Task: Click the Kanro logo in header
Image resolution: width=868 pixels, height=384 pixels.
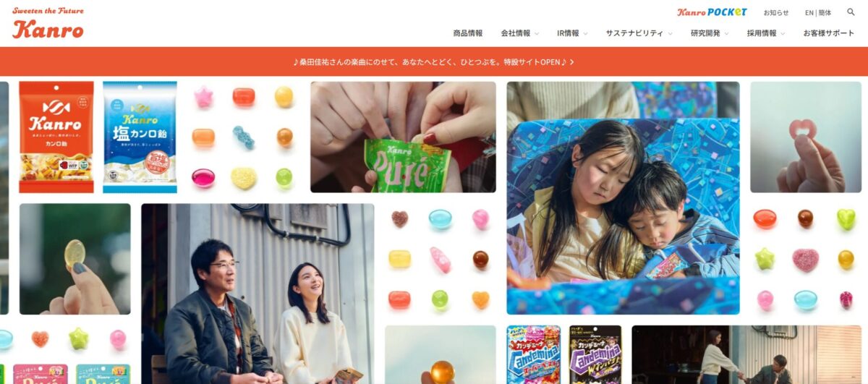Action: click(48, 24)
